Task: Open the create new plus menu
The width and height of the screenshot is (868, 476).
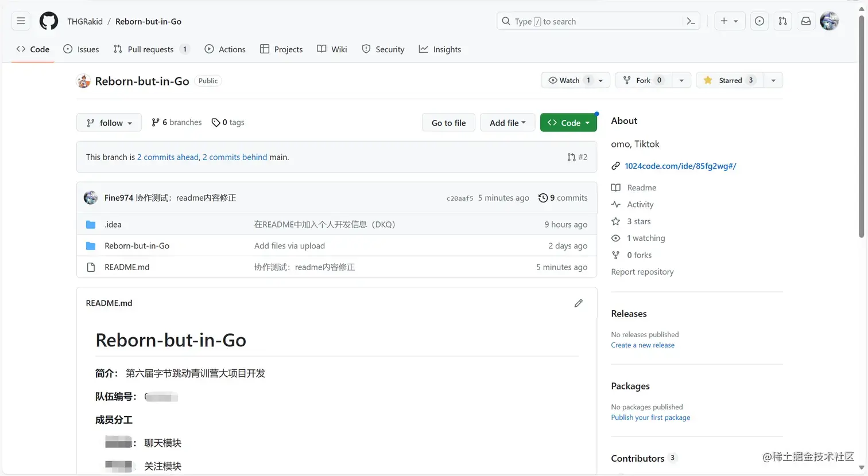Action: [x=730, y=21]
